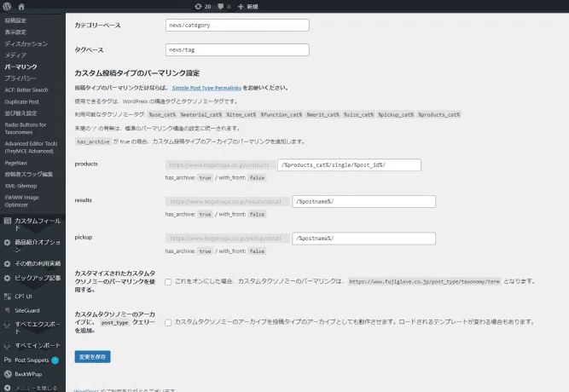The image size is (569, 392).
Task: Open ACF: Better Search settings
Action: [x=26, y=89]
